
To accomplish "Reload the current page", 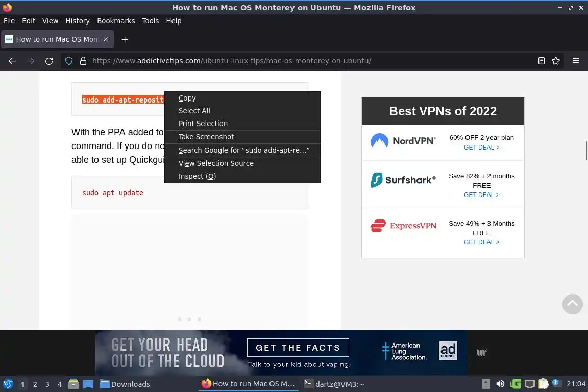I will [x=49, y=61].
